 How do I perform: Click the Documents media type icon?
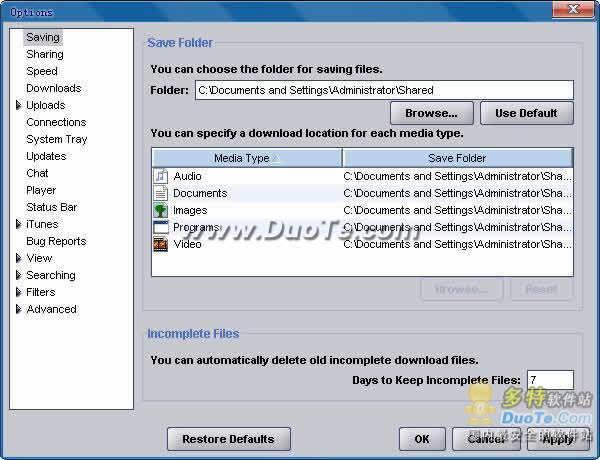click(x=160, y=193)
